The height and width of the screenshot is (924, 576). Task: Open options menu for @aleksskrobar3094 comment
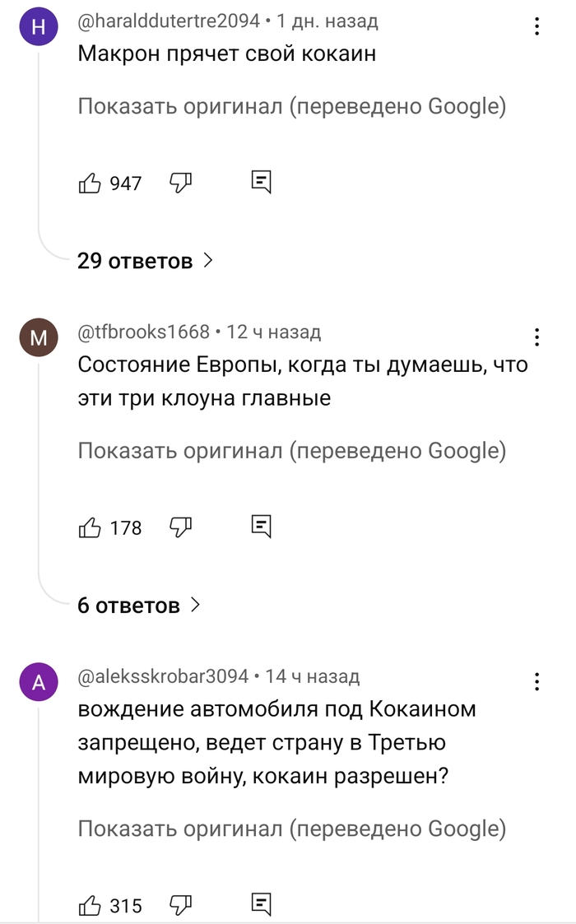pos(537,681)
